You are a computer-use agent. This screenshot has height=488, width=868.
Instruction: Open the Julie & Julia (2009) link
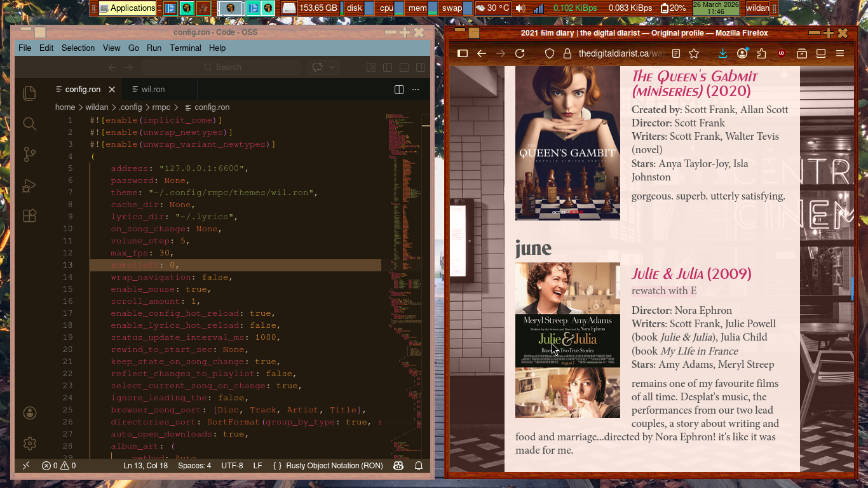click(x=691, y=274)
